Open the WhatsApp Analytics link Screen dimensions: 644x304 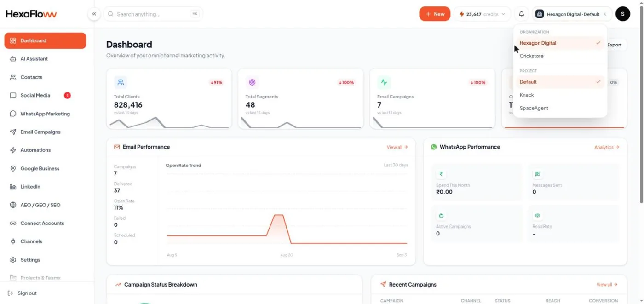[x=607, y=147]
